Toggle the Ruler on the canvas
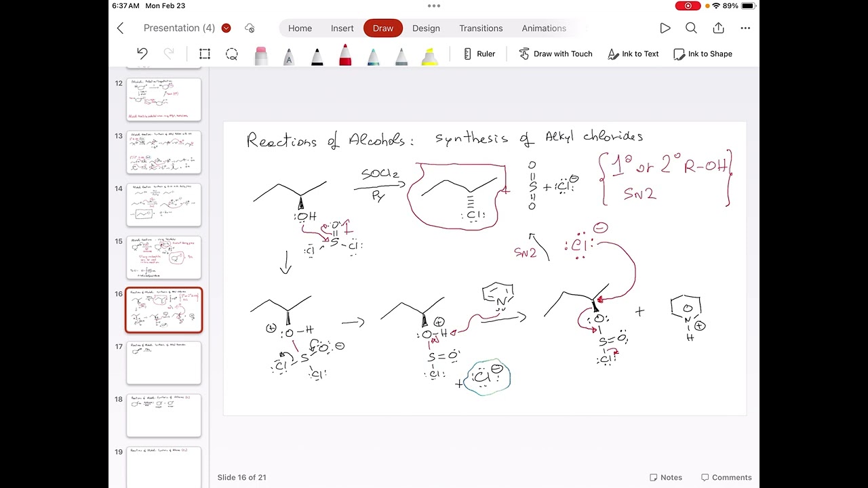 point(479,54)
